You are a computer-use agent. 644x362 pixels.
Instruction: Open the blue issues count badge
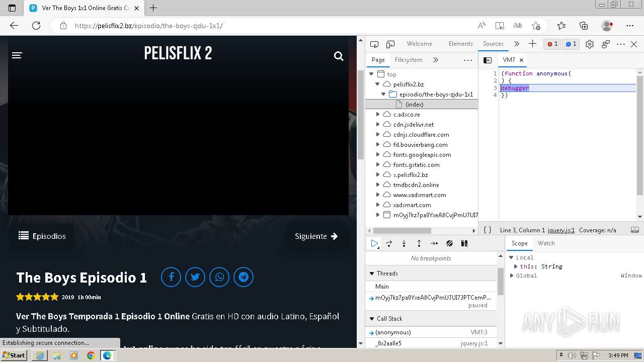pos(571,44)
